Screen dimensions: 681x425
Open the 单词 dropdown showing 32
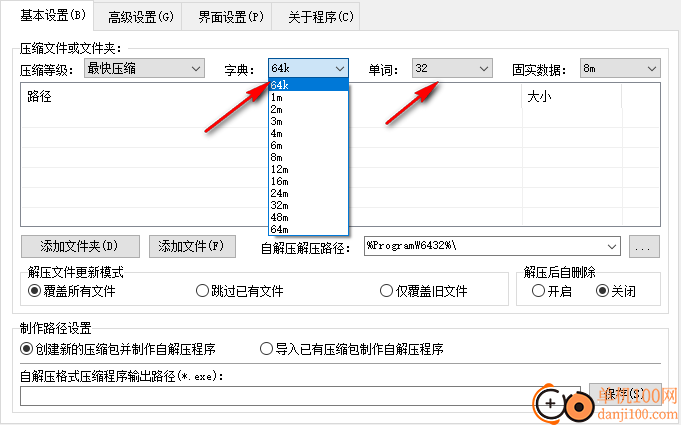pos(452,69)
